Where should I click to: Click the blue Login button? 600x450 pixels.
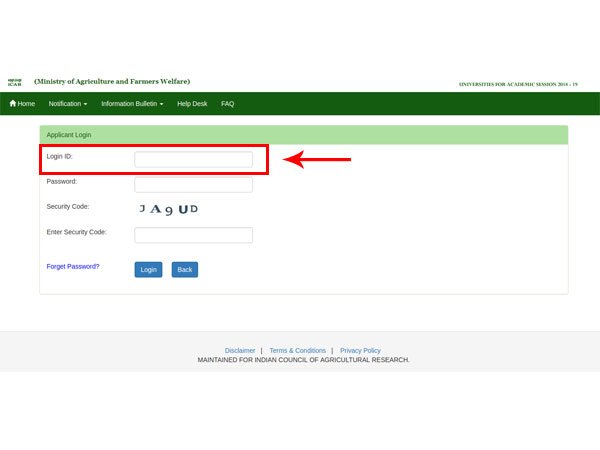(148, 270)
